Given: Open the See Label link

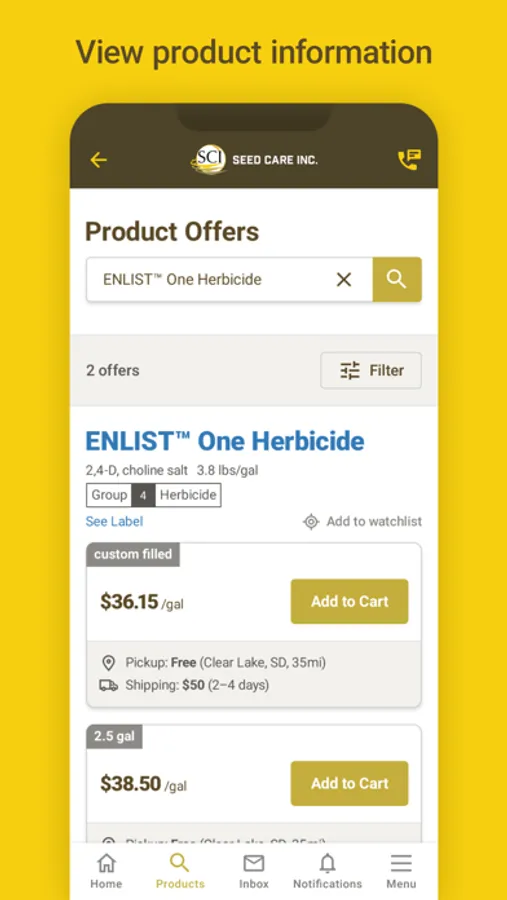Looking at the screenshot, I should [114, 521].
